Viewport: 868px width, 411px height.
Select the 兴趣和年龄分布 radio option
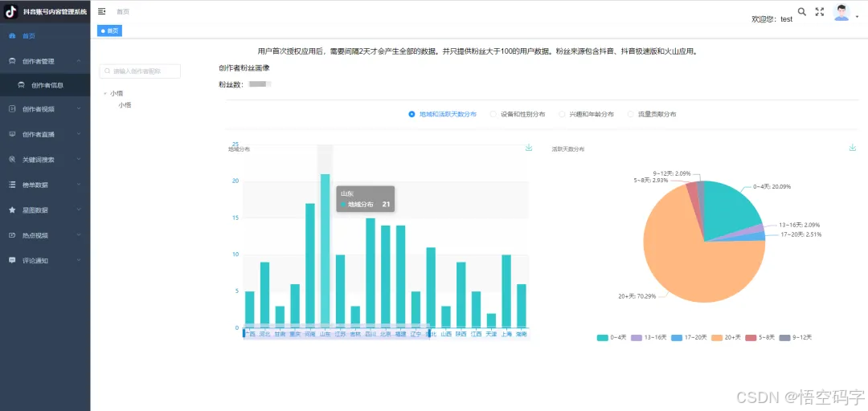click(x=586, y=114)
